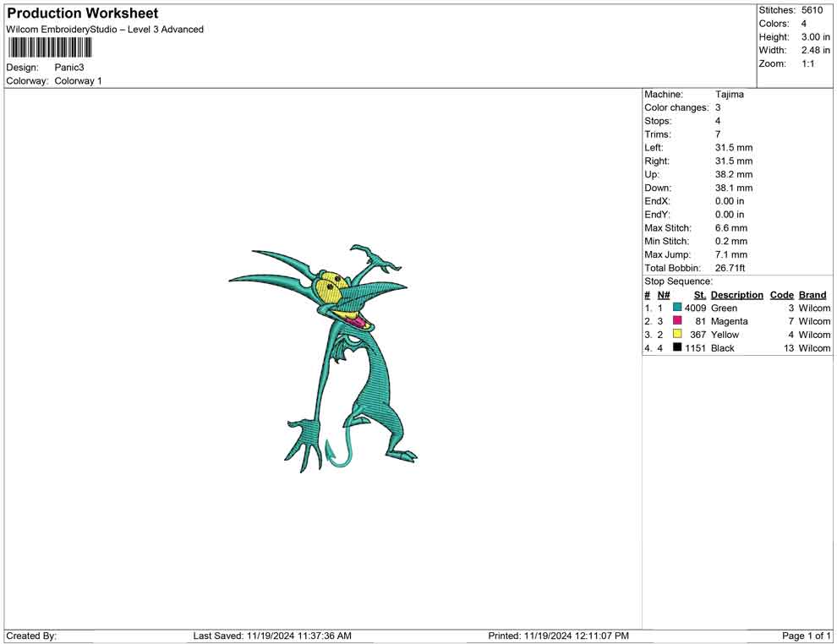Click the N# column header
The width and height of the screenshot is (837, 644).
point(664,295)
